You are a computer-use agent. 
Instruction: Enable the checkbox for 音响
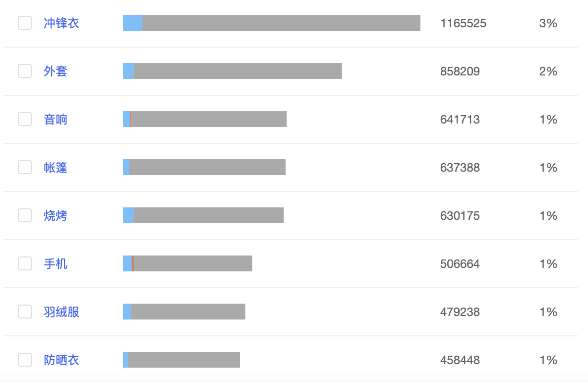pos(25,119)
